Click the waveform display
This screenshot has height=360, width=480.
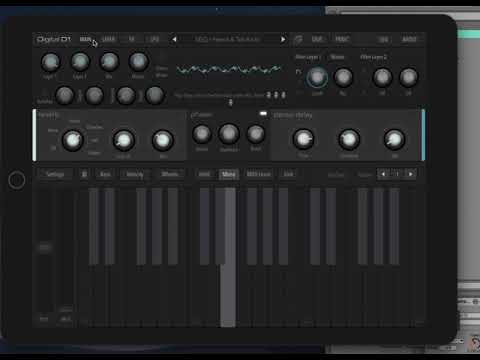pyautogui.click(x=229, y=70)
